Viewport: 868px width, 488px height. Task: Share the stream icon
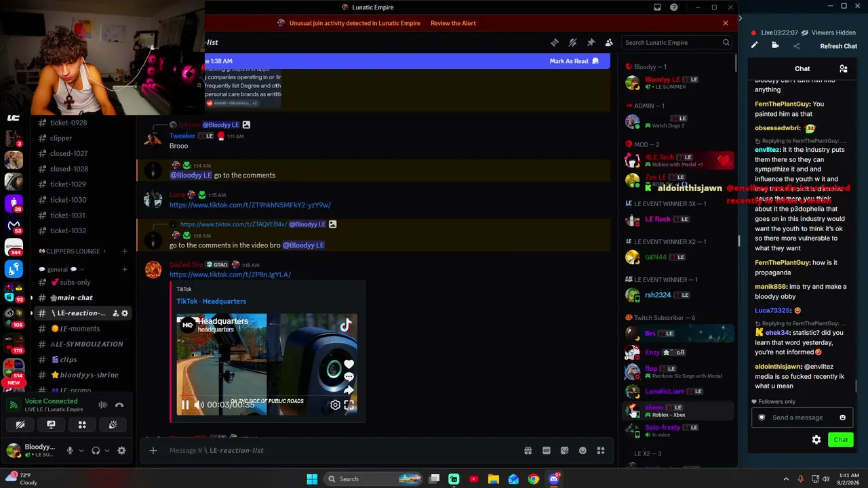pyautogui.click(x=796, y=46)
